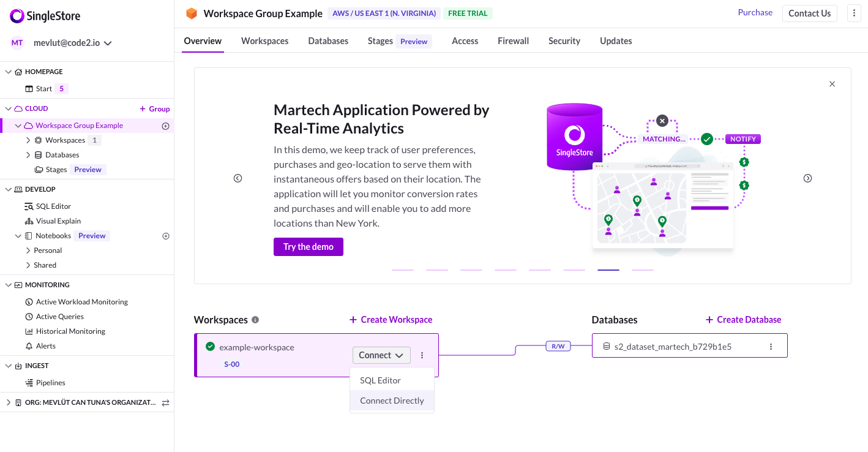
Task: Select the first carousel indicator
Action: tap(403, 269)
